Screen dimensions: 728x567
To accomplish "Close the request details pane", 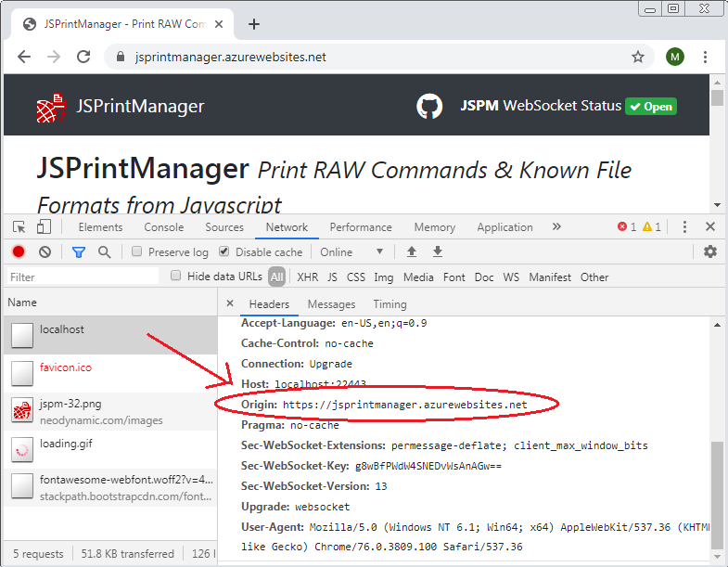I will pyautogui.click(x=230, y=303).
